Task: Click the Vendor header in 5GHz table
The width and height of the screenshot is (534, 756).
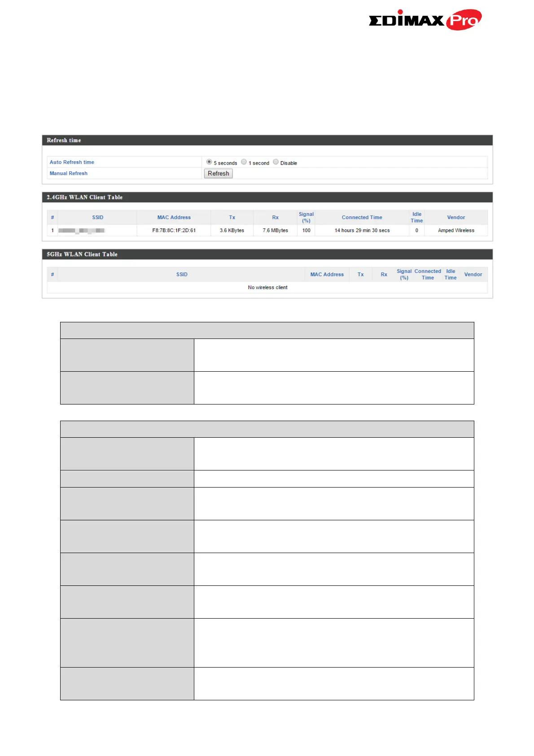Action: [x=473, y=274]
